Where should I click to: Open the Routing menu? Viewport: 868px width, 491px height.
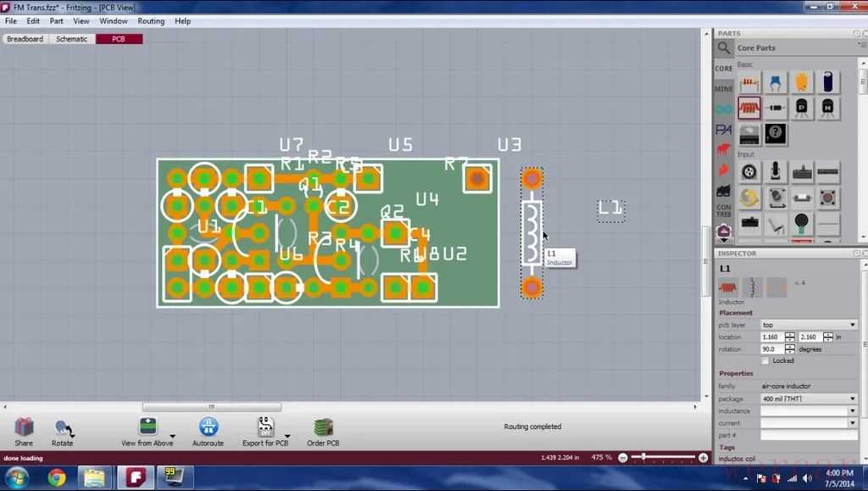[x=151, y=21]
